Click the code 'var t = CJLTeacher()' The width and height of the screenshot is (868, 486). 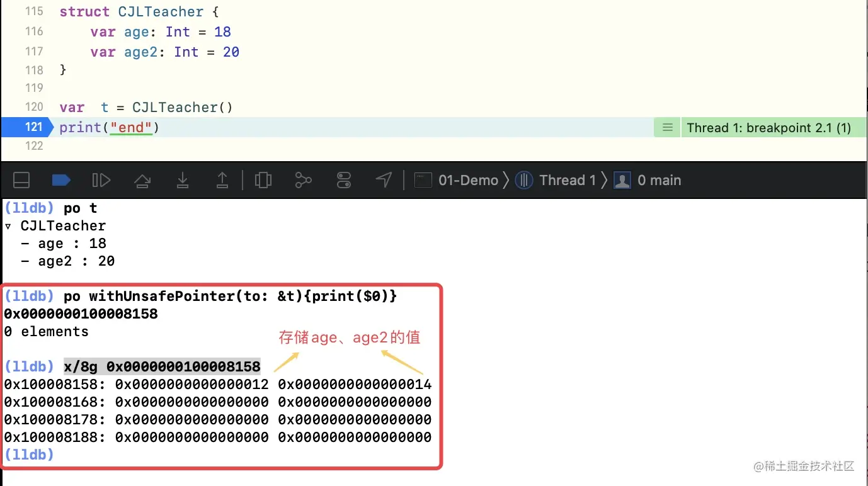click(x=146, y=108)
